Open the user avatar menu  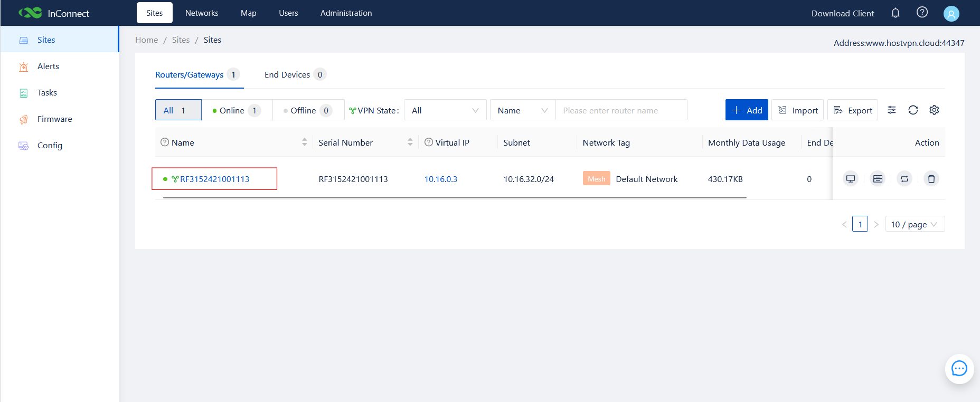pos(951,14)
